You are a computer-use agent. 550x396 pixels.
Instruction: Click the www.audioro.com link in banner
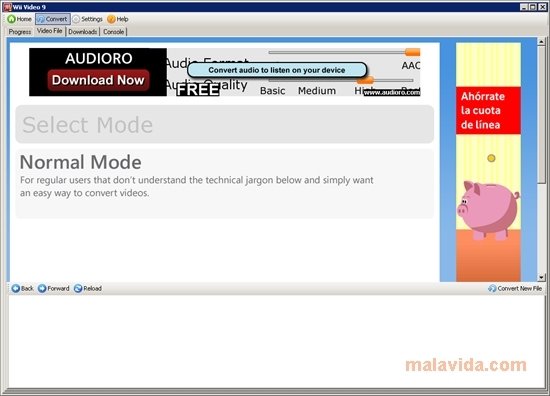391,92
